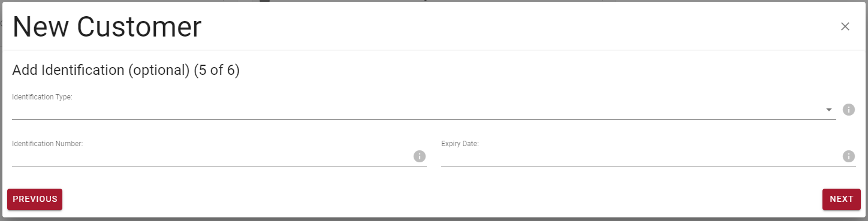
Task: Open the Identification Type select field
Action: [424, 110]
